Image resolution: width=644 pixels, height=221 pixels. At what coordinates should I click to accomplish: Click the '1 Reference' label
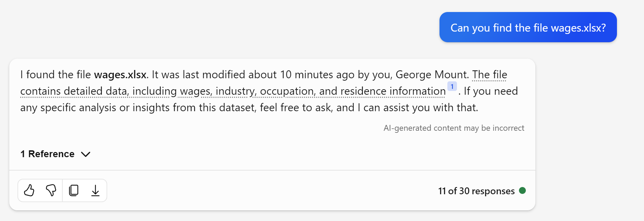(x=47, y=154)
